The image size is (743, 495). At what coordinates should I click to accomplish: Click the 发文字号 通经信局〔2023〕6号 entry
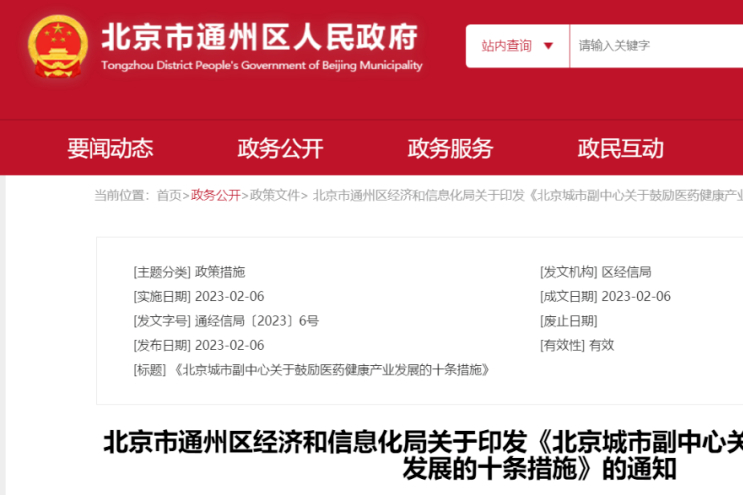click(x=226, y=321)
